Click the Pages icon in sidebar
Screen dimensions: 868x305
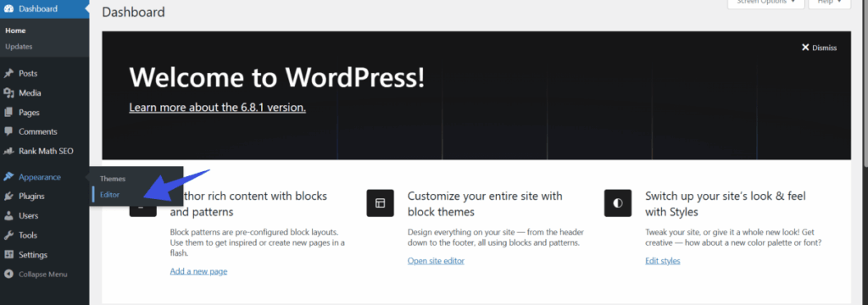(8, 113)
